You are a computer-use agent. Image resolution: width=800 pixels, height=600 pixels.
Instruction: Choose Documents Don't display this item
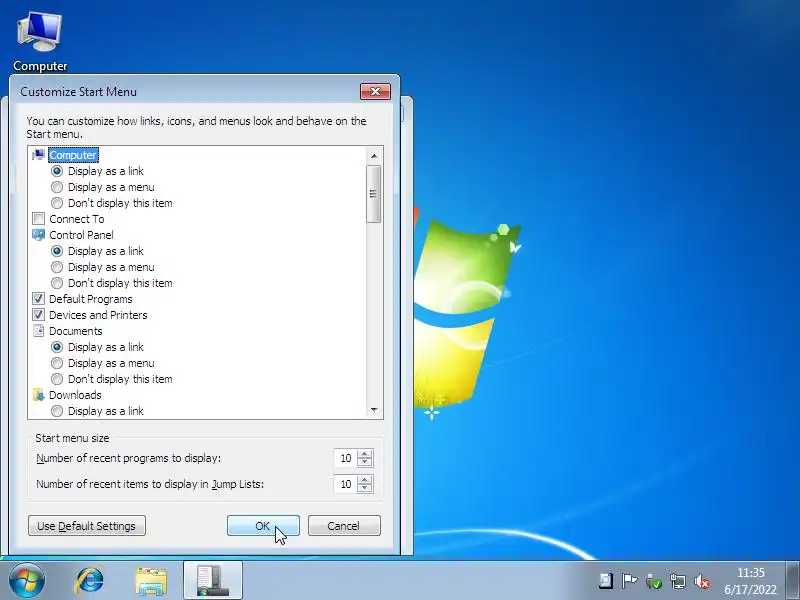(x=57, y=379)
